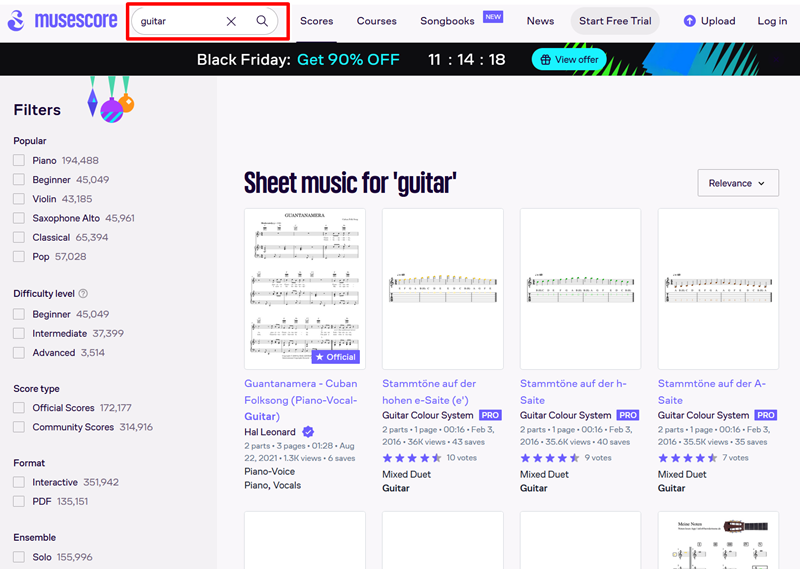Click the magnifying glass search icon

point(262,21)
